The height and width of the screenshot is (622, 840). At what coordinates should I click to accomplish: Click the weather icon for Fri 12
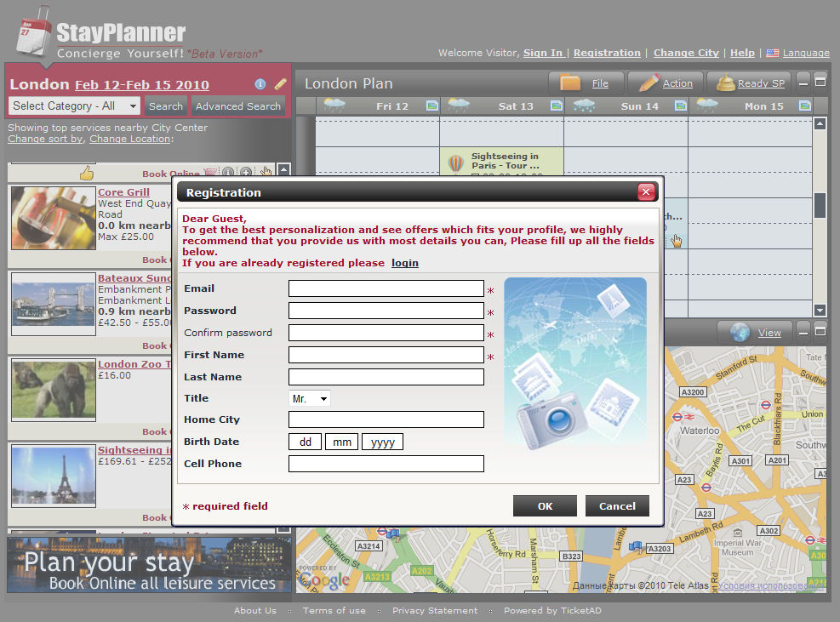pyautogui.click(x=334, y=105)
